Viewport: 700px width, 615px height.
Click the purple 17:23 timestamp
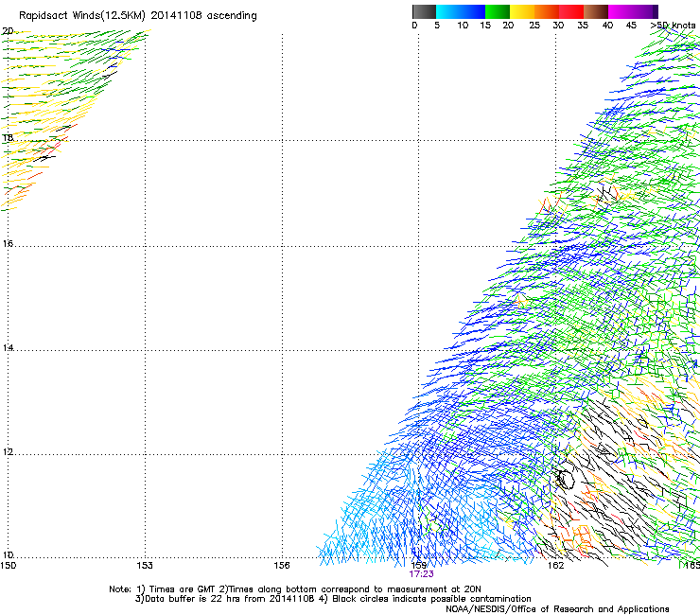pos(421,574)
